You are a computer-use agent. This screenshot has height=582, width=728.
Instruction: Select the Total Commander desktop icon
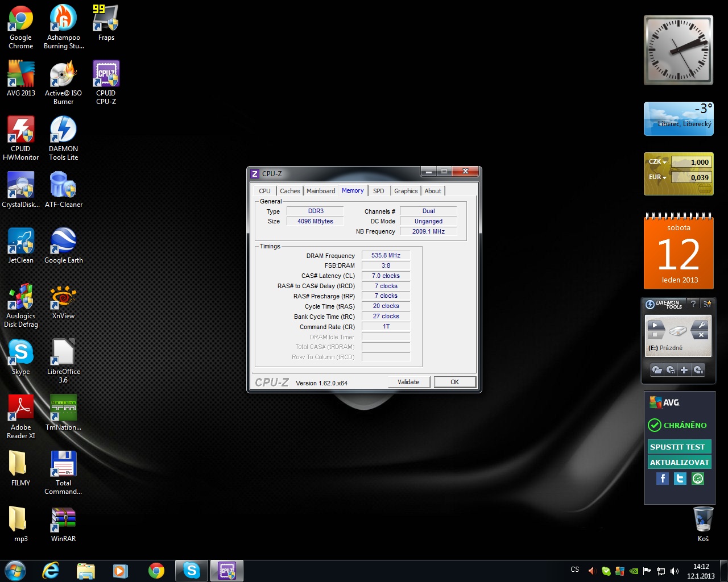click(64, 472)
